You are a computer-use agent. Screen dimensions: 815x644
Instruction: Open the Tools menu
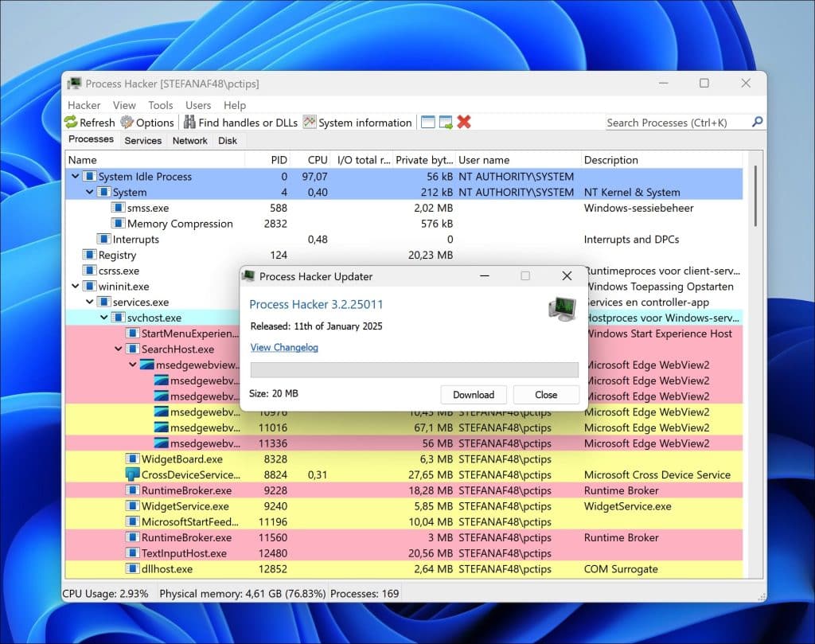pos(160,105)
